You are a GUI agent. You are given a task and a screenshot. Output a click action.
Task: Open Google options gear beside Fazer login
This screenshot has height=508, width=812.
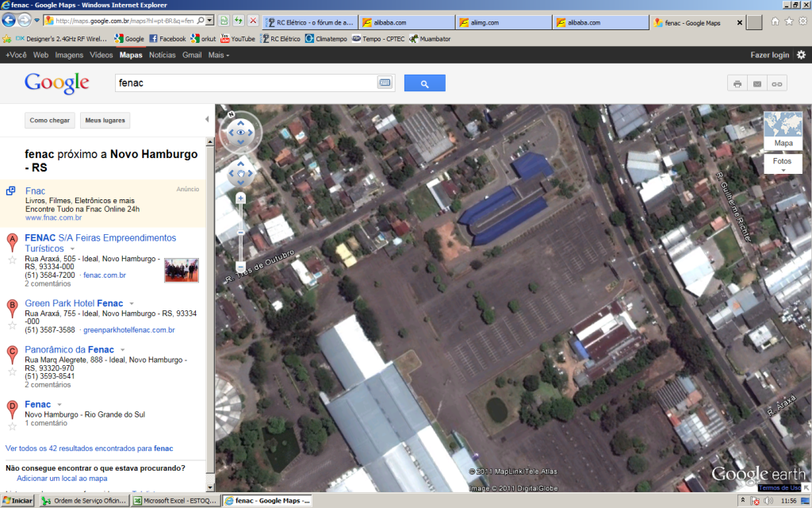[x=801, y=55]
